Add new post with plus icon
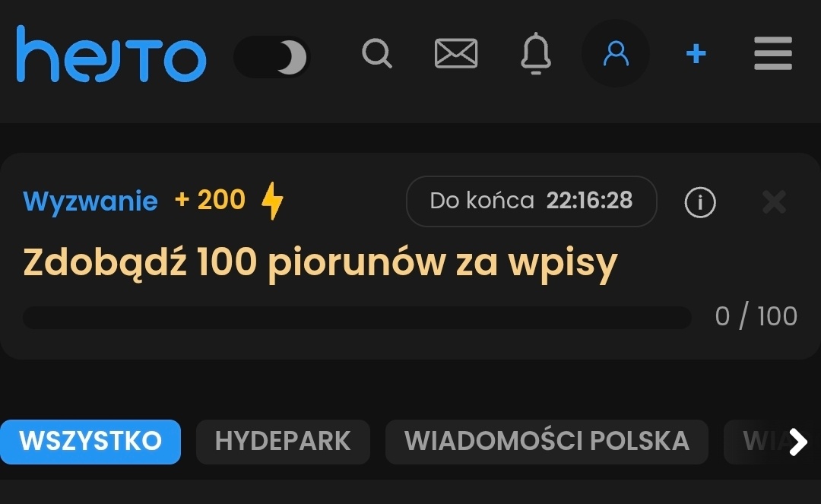Image resolution: width=821 pixels, height=504 pixels. [696, 53]
